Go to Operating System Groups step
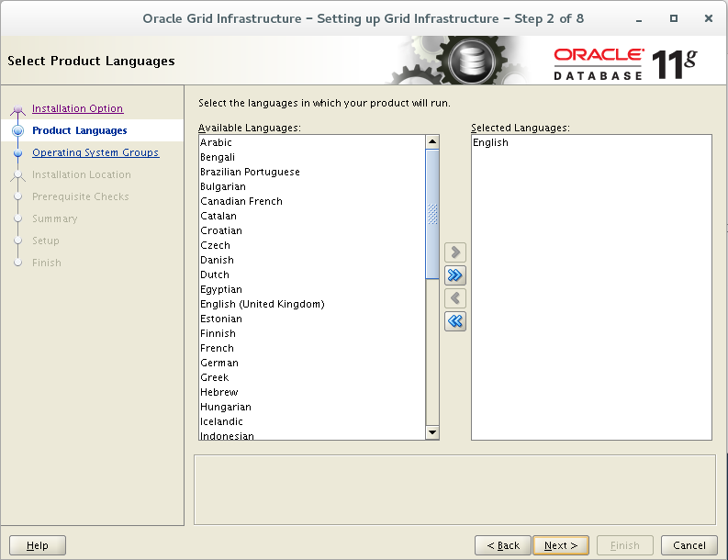728x560 pixels. click(x=95, y=152)
